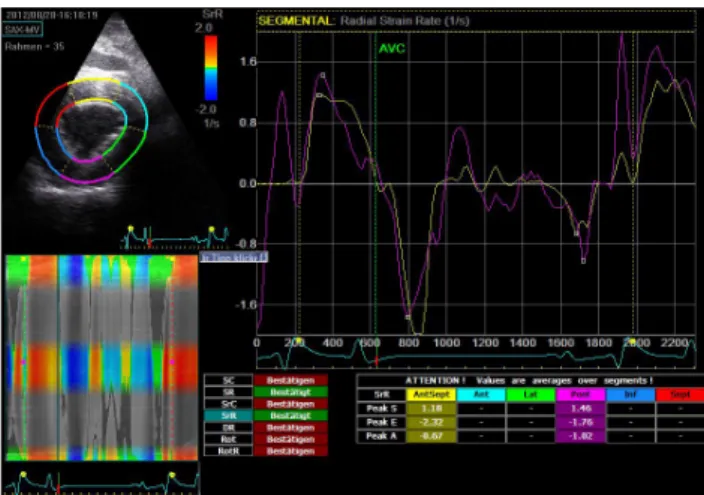Click the red marker on the chart ECG
Viewport: 704px width, 495px height.
click(376, 360)
